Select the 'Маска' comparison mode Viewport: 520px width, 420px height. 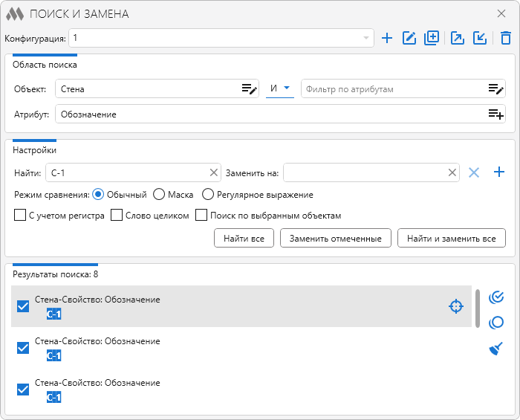tap(159, 195)
